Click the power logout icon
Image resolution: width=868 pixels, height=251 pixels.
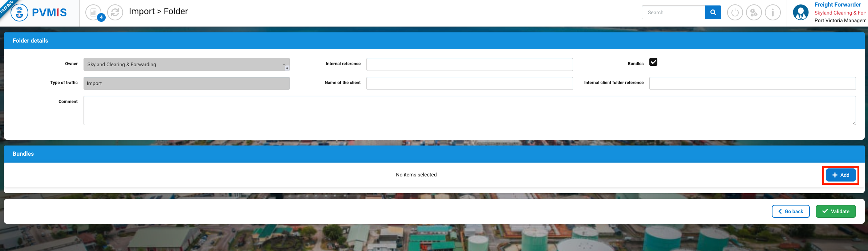point(735,13)
